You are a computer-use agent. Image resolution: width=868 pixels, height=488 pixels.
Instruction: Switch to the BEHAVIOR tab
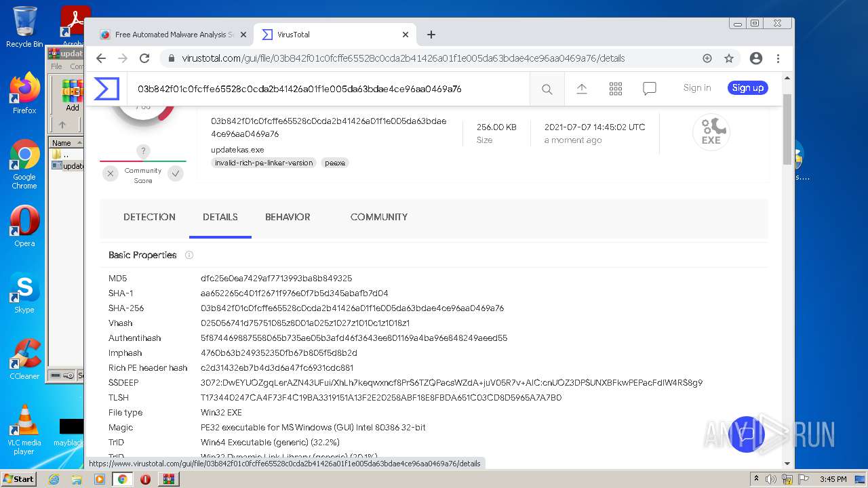288,217
